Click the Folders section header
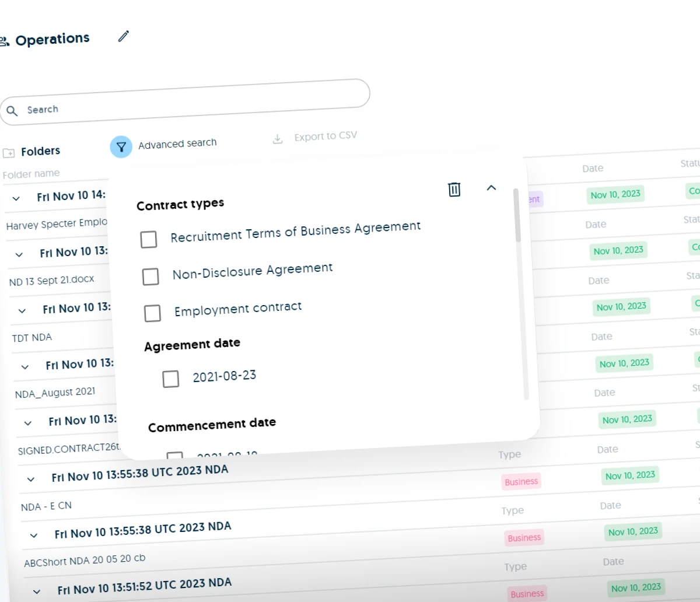700x602 pixels. (40, 151)
